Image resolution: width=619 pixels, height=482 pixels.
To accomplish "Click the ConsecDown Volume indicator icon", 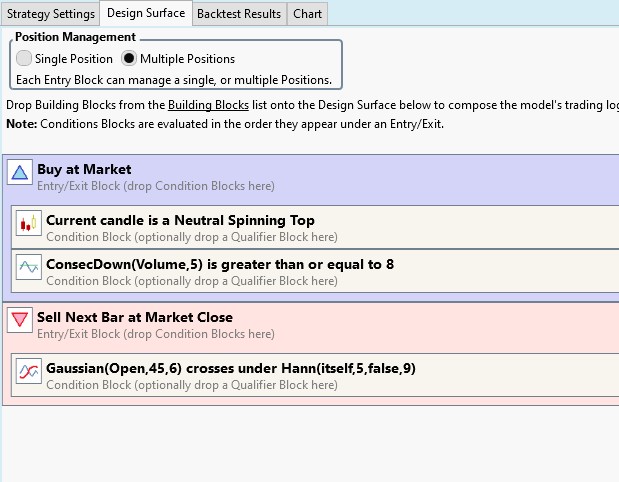I will [x=29, y=268].
